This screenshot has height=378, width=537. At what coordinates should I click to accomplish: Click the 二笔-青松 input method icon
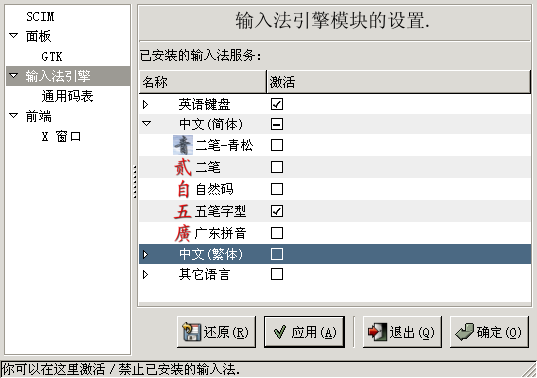[x=183, y=145]
